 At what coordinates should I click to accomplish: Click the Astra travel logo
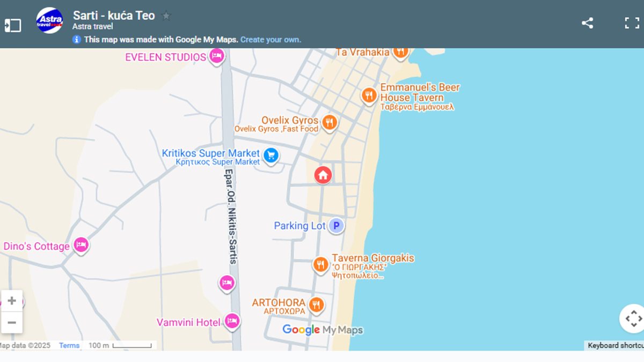[49, 20]
